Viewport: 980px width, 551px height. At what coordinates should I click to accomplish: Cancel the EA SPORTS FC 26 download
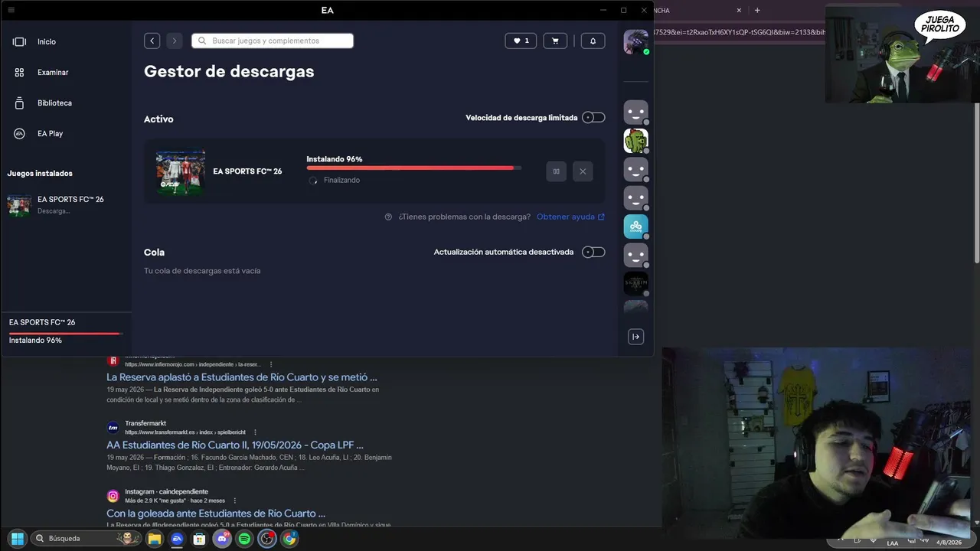[x=583, y=171]
